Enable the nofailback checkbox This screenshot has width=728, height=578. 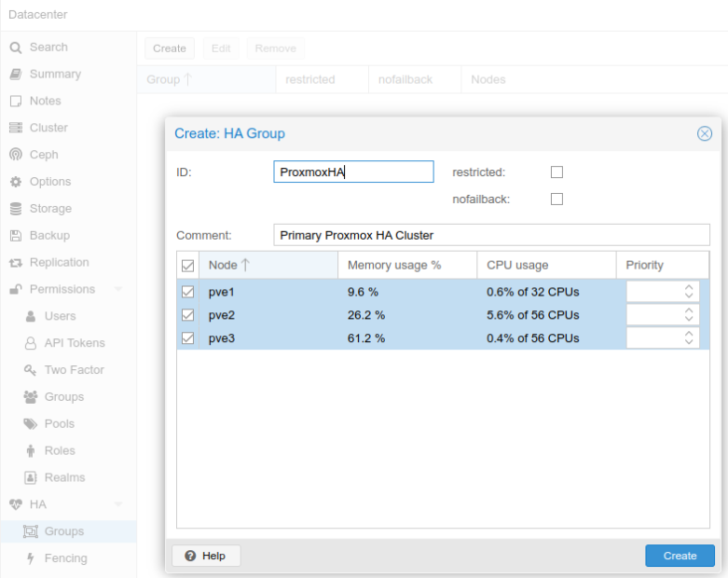pyautogui.click(x=556, y=200)
